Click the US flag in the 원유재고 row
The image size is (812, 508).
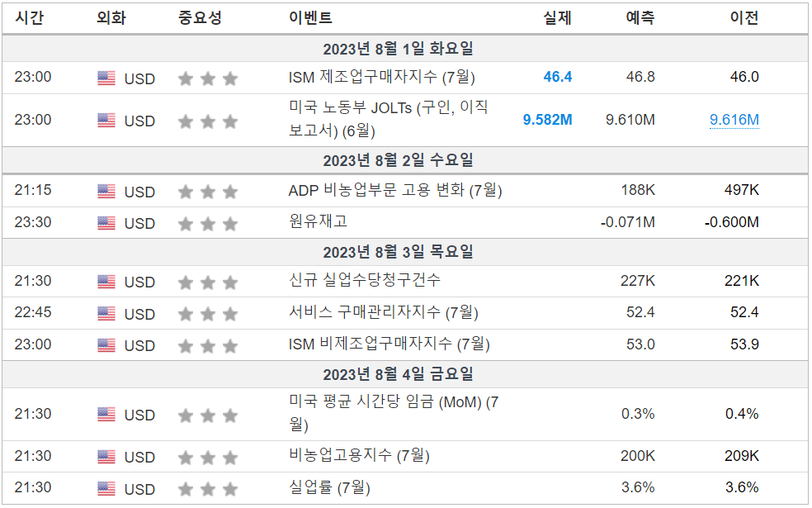click(x=106, y=223)
